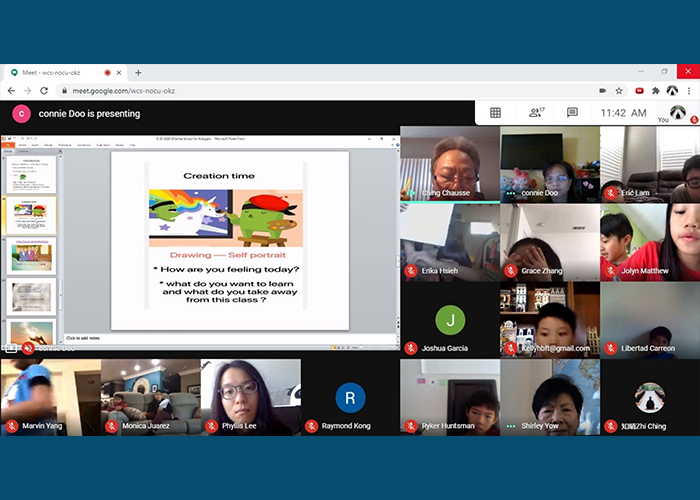700x500 pixels.
Task: Click Grace Zhang video tile
Action: coord(550,242)
